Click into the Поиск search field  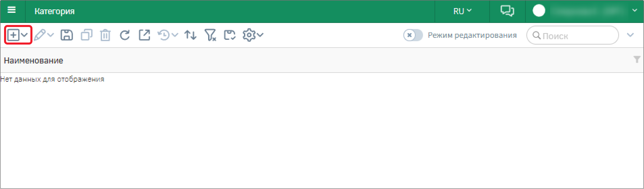tap(572, 35)
